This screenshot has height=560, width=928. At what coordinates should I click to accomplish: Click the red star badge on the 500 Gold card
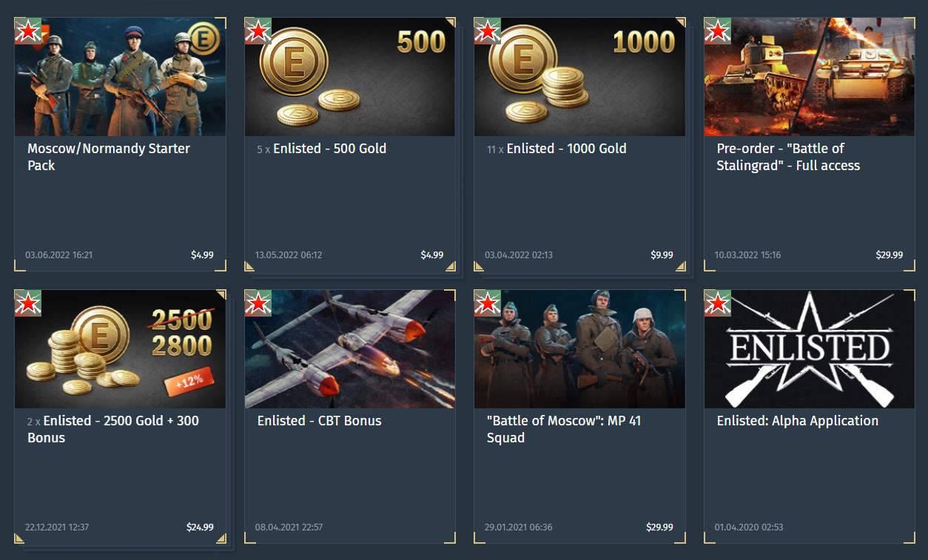click(x=258, y=31)
